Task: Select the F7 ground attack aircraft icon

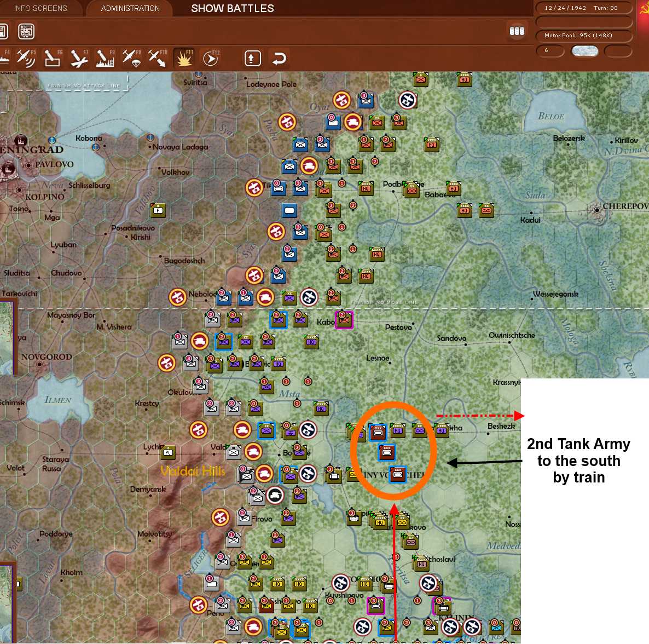Action: [79, 58]
